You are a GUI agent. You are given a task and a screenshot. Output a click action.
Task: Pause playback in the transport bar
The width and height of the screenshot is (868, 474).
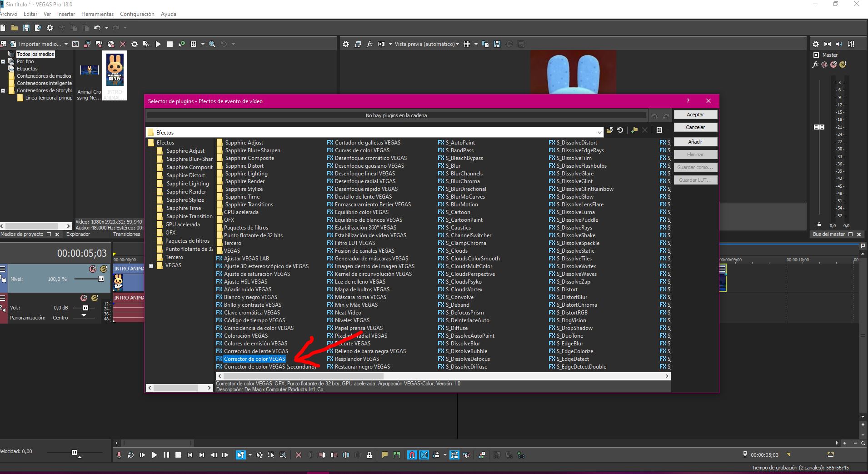pyautogui.click(x=166, y=455)
